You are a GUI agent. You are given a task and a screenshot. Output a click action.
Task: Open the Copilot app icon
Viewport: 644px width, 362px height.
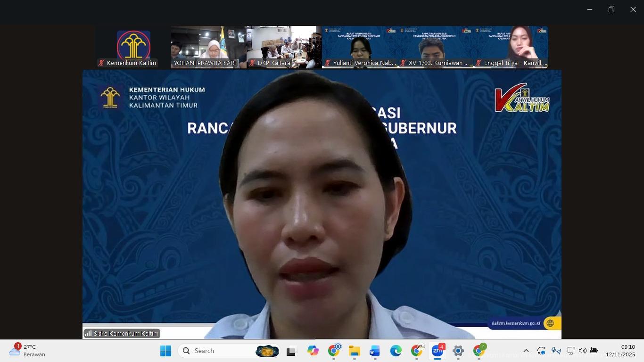(x=313, y=351)
